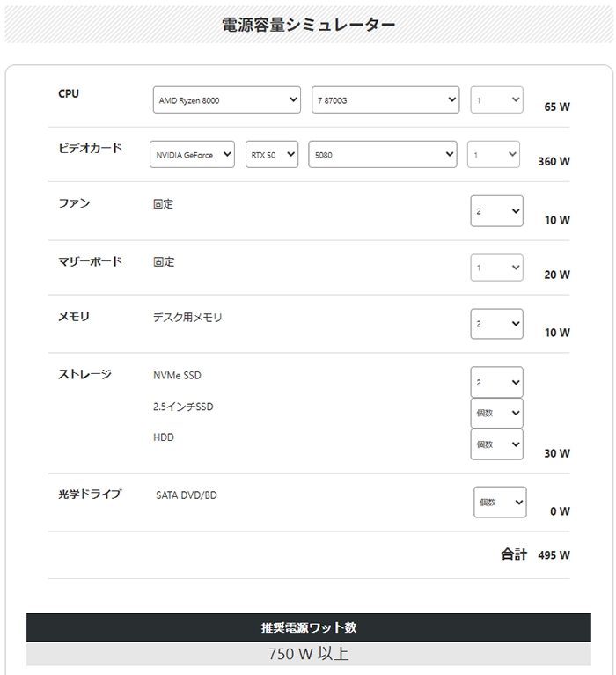616x675 pixels.
Task: Open the NVIDIA GeForce manufacturer dropdown
Action: point(192,155)
